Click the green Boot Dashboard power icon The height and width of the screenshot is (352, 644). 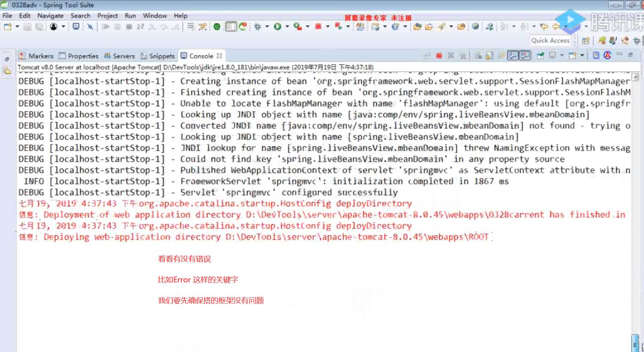217,27
